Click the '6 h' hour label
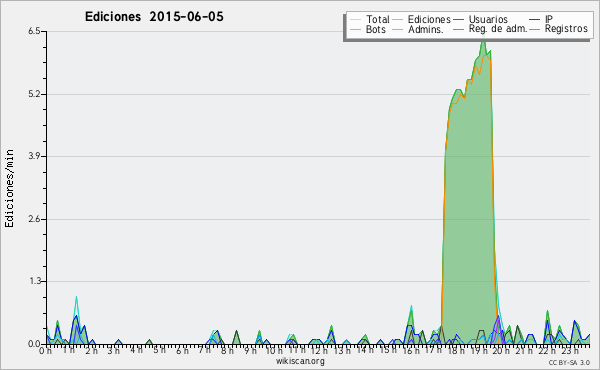 coord(182,351)
